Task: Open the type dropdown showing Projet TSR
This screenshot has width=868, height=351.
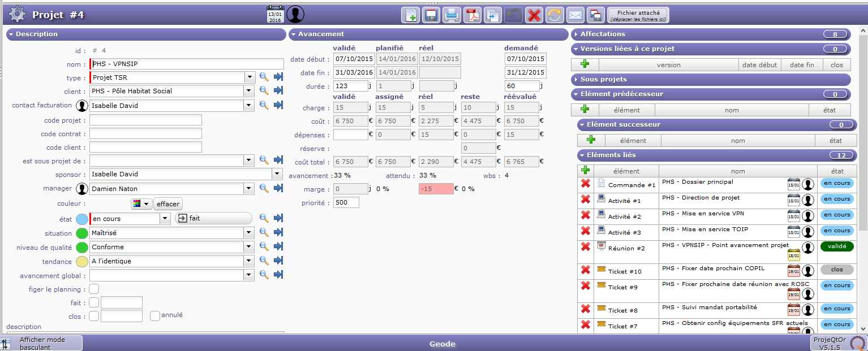Action: tap(250, 77)
